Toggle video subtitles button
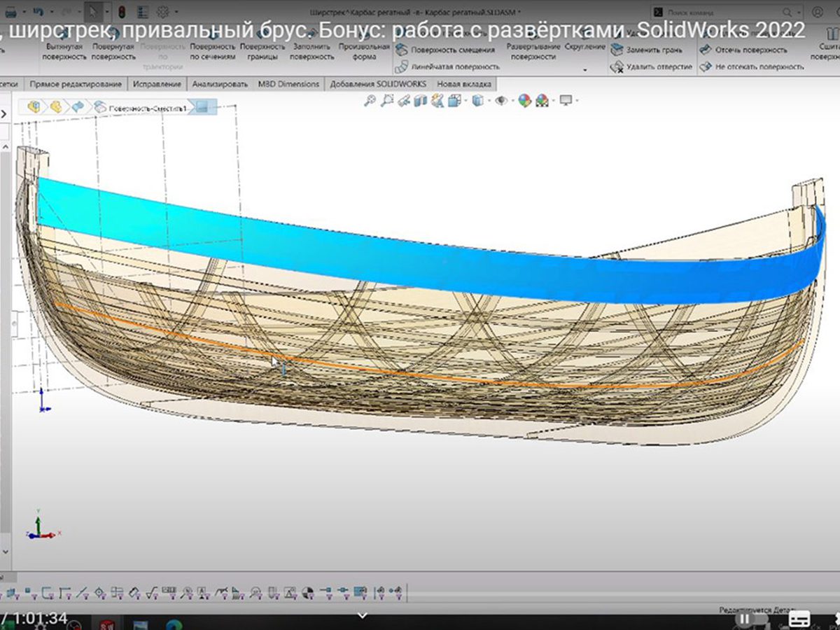The height and width of the screenshot is (630, 840). coord(799,619)
